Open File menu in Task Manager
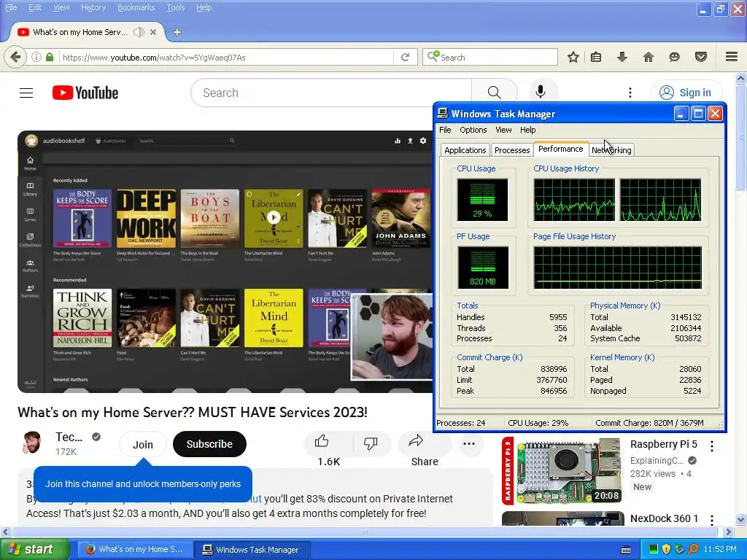Screen dimensions: 747x560 (445, 130)
